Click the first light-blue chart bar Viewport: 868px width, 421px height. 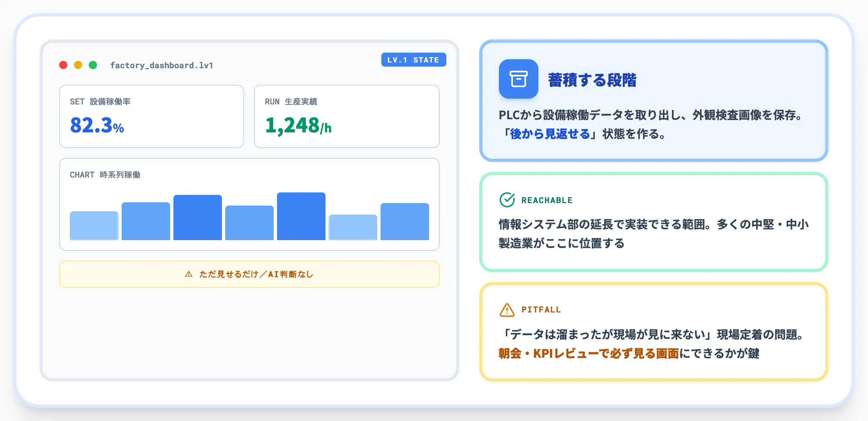[94, 225]
